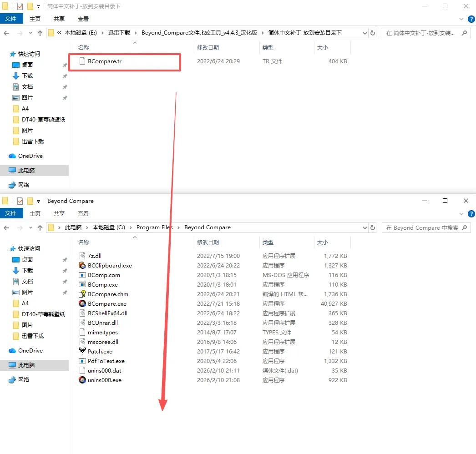
Task: Select the BCUnrar.dll icon
Action: (82, 323)
